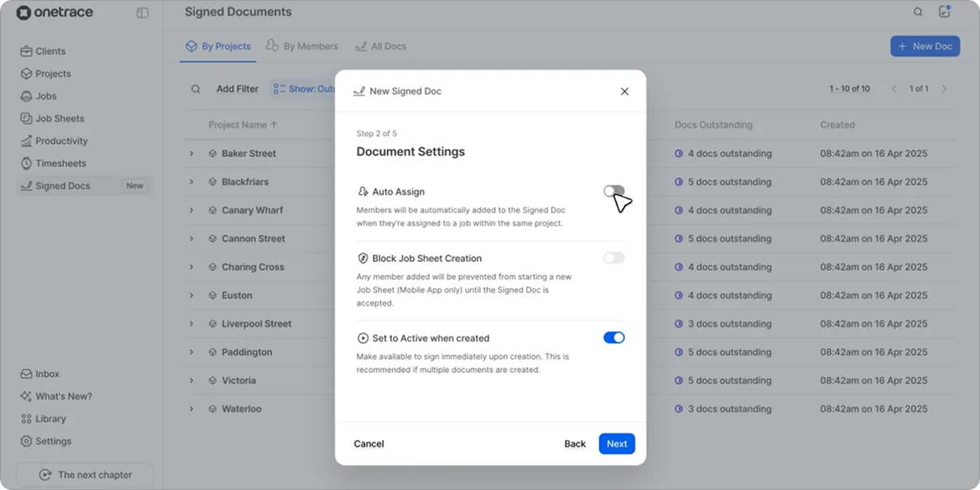Viewport: 980px width, 490px height.
Task: Open the Clients icon in sidebar
Action: pyautogui.click(x=27, y=51)
